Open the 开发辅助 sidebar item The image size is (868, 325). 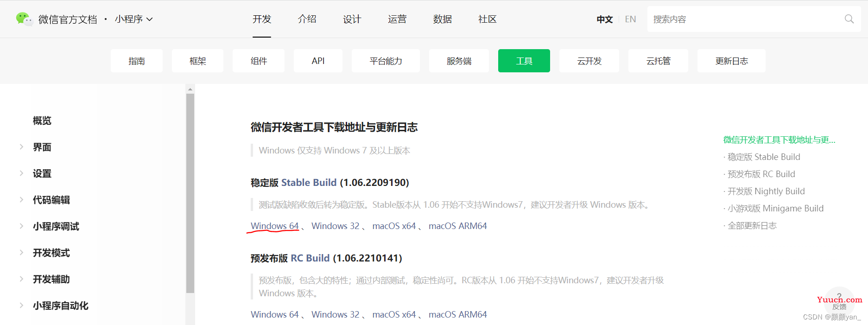coord(51,279)
